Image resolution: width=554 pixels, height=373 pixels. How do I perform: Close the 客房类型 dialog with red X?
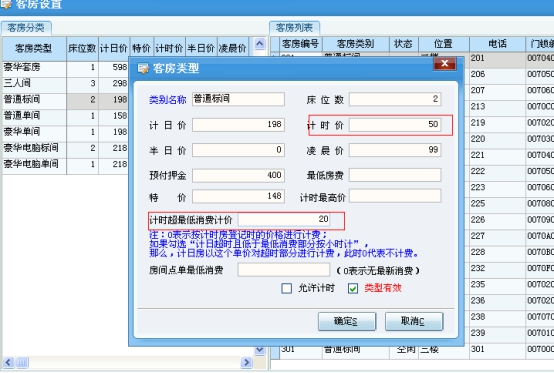coord(444,64)
